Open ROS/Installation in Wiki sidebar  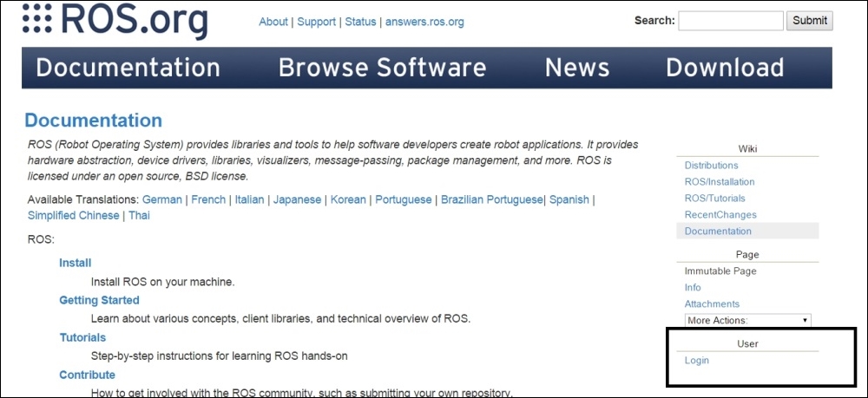(720, 182)
